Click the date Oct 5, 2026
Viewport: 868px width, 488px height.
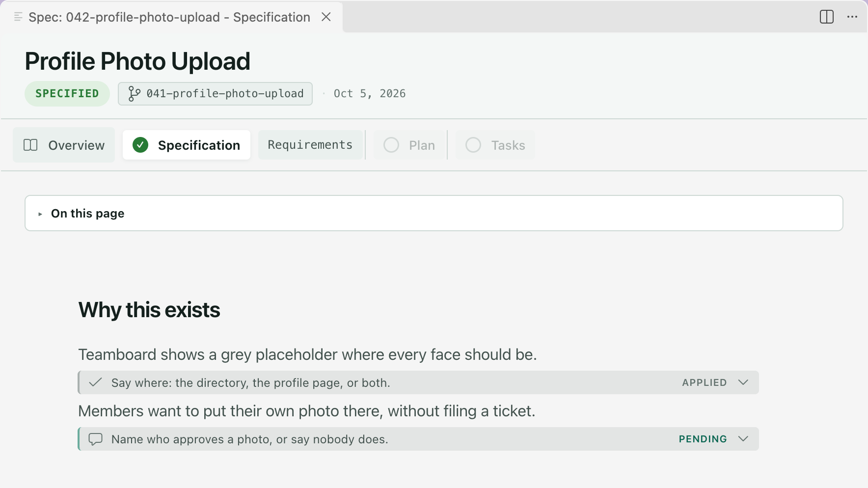[370, 93]
